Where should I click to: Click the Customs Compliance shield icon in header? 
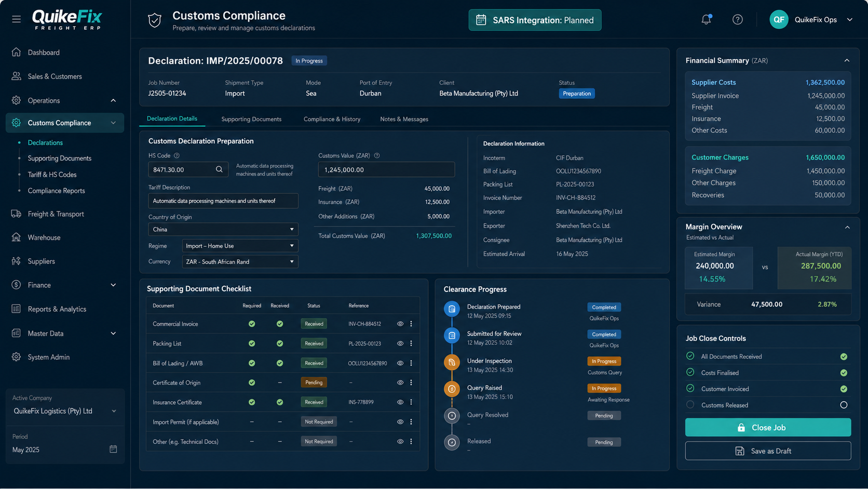tap(155, 20)
